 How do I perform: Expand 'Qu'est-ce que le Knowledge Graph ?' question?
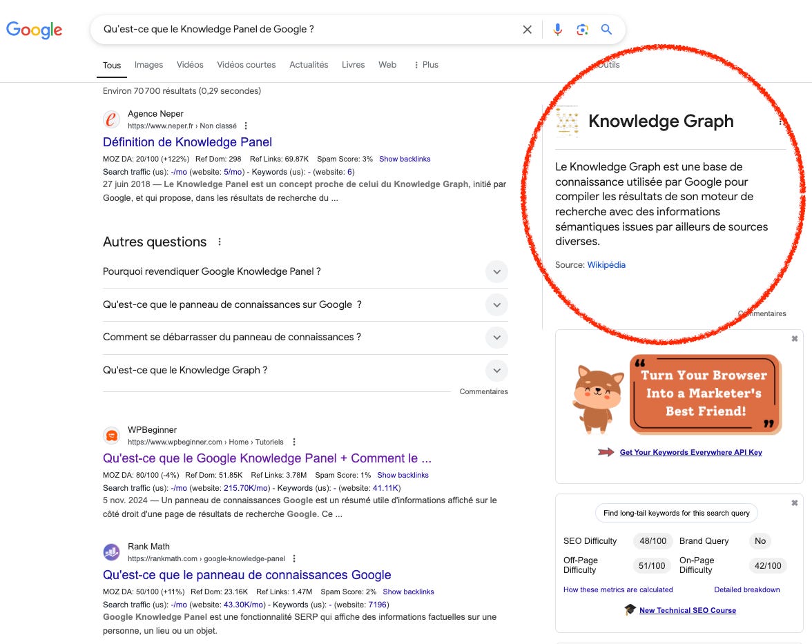(496, 371)
